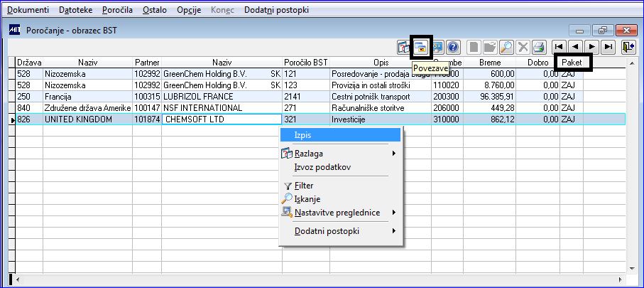Viewport: 644px width, 288px height.
Task: Click the Povezave toolbar icon
Action: [x=421, y=48]
